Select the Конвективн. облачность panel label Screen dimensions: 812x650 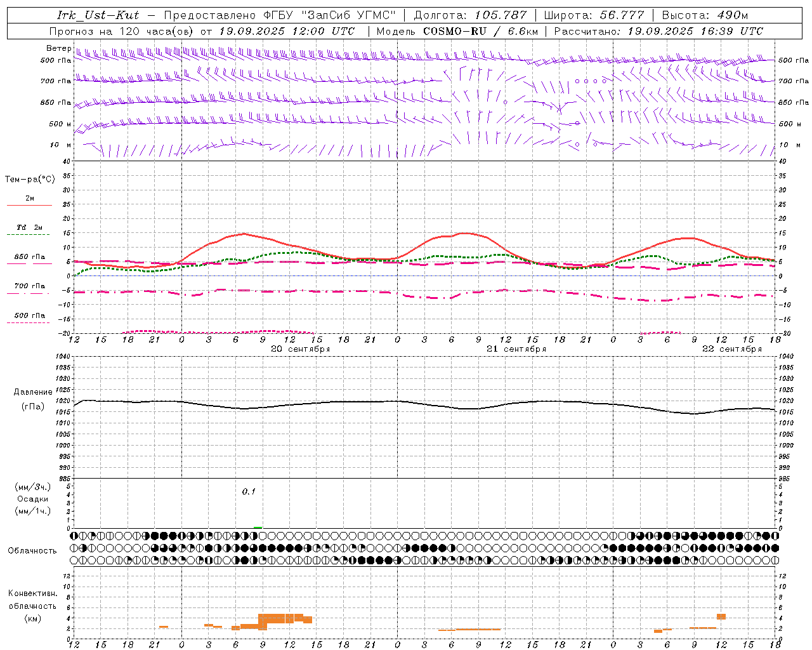[x=32, y=600]
